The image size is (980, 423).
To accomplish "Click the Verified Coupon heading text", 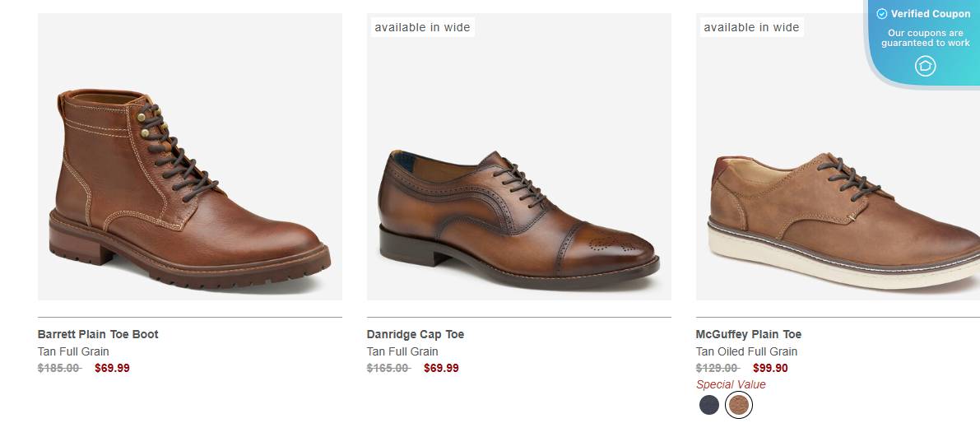I will [x=931, y=14].
